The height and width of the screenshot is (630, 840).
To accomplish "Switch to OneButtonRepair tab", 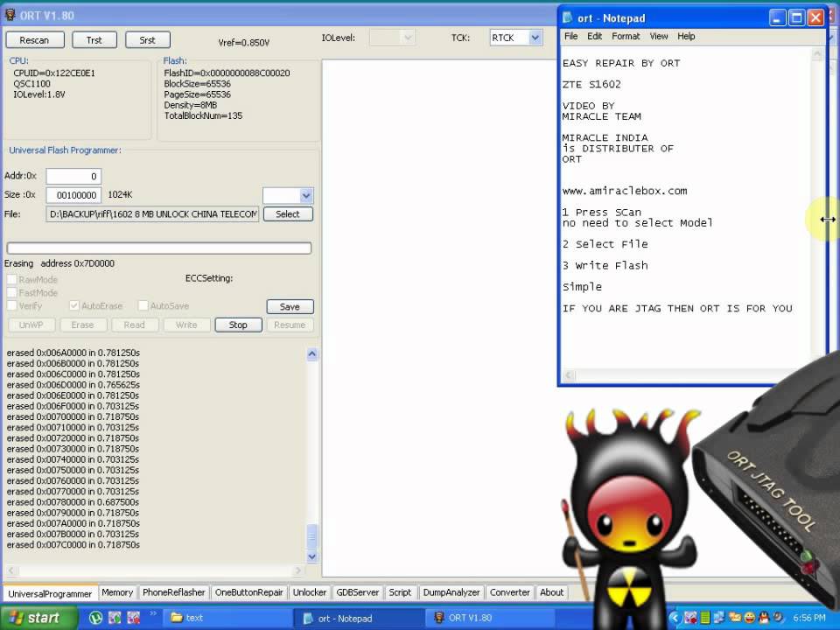I will [x=249, y=592].
